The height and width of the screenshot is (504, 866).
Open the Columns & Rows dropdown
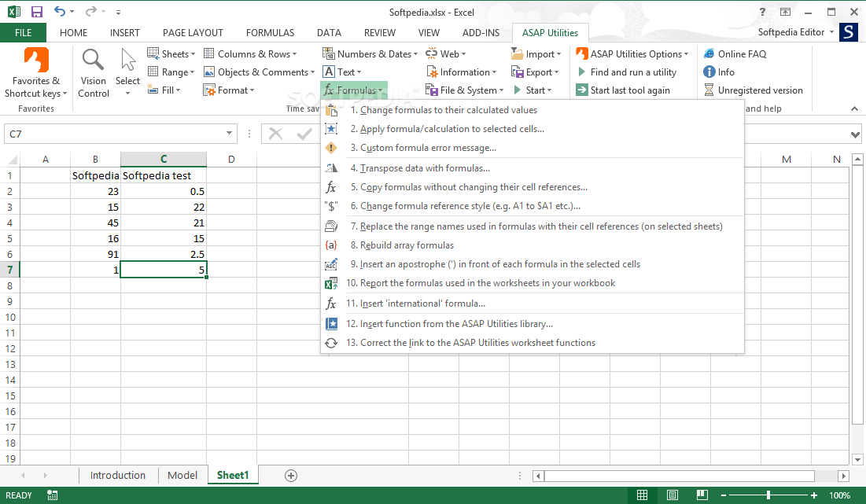point(250,53)
